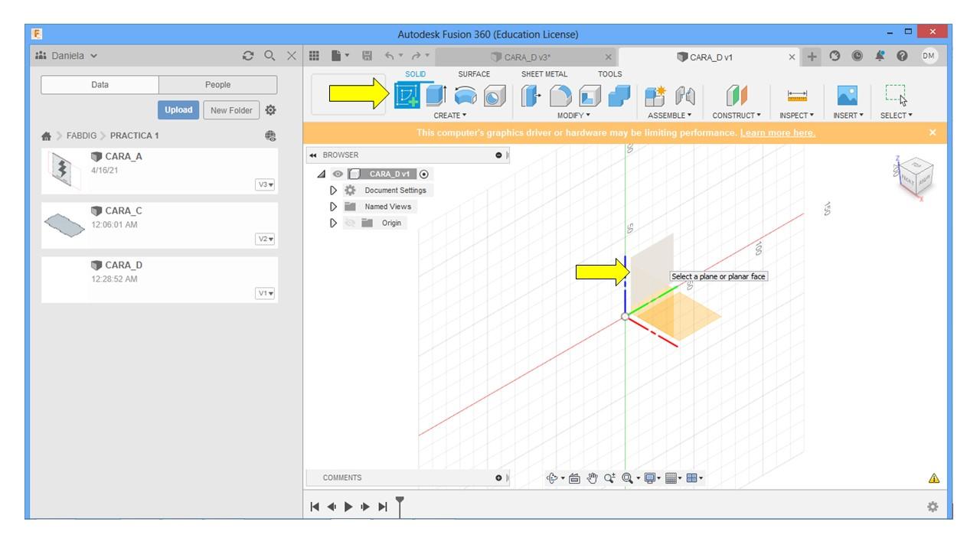Switch to the SHEET METAL tab
The image size is (980, 551).
544,74
